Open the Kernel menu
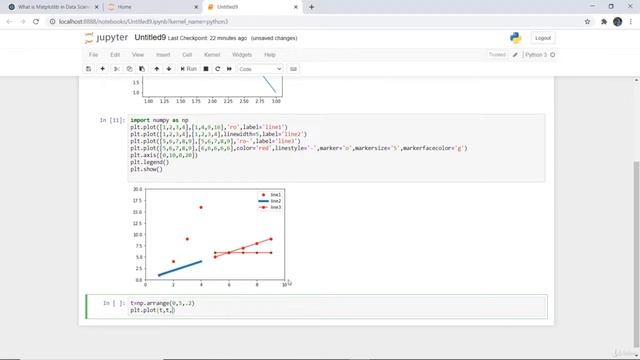Viewport: 640px width, 360px height. [212, 55]
